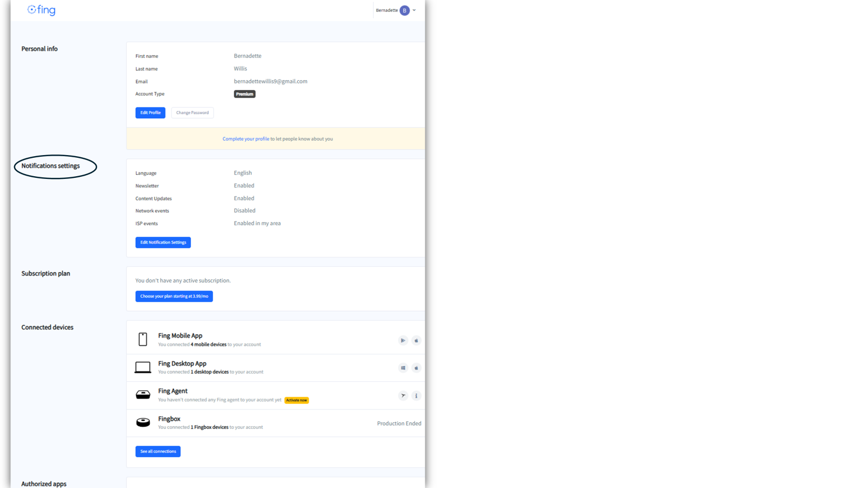
Task: Click the phone icon of Fing Mobile App
Action: [x=143, y=339]
